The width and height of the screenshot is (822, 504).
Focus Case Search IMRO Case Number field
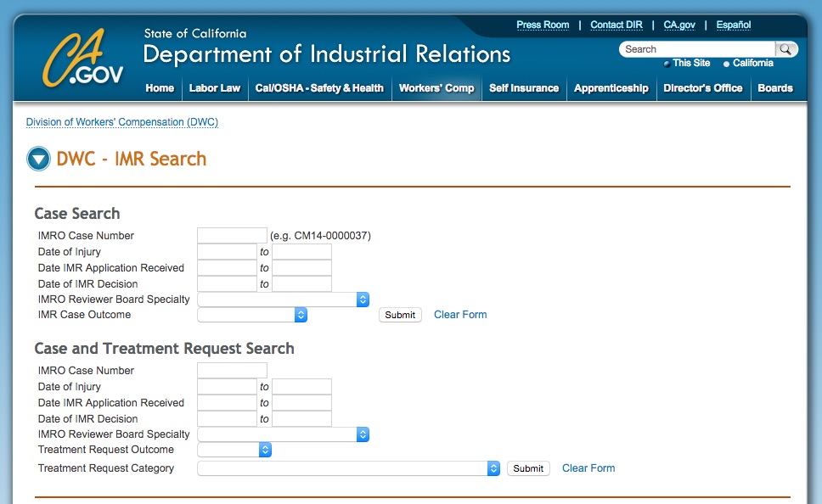[232, 236]
